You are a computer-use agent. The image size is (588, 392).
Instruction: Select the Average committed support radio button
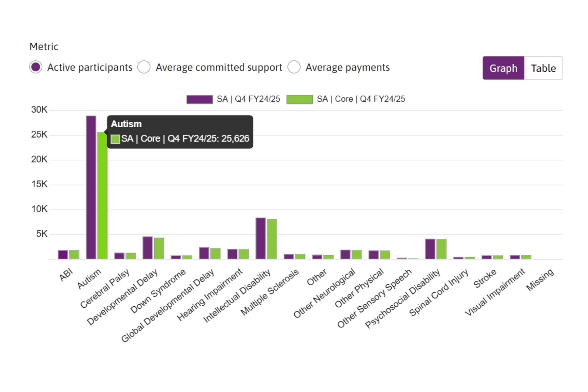point(144,67)
